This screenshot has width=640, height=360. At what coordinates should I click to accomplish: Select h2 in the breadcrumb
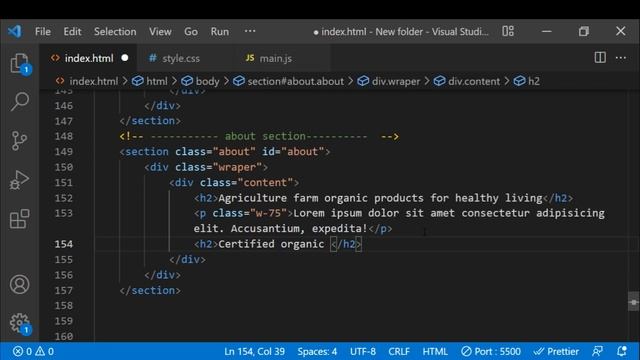click(x=533, y=81)
